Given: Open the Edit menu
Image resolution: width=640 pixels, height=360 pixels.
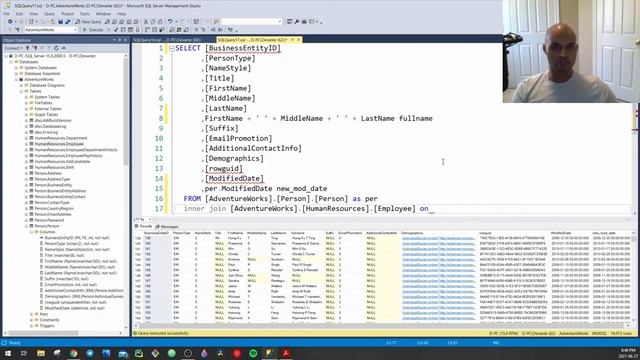Looking at the screenshot, I should 19,14.
